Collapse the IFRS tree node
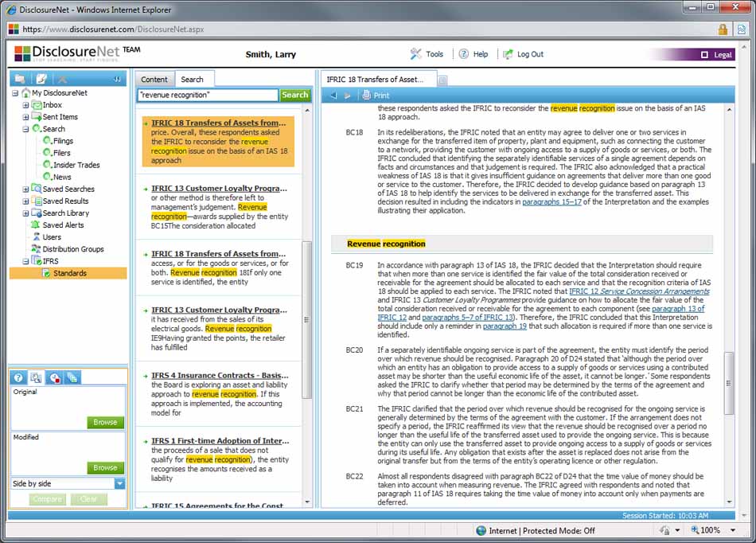This screenshot has width=756, height=543. point(25,261)
